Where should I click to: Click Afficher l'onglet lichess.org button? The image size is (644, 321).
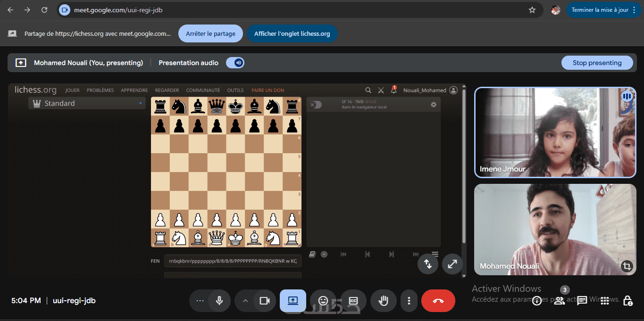pos(292,33)
